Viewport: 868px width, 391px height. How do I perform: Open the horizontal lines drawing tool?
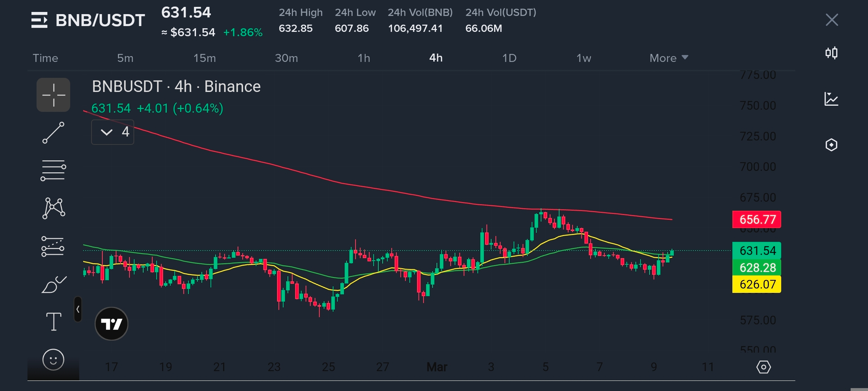54,170
